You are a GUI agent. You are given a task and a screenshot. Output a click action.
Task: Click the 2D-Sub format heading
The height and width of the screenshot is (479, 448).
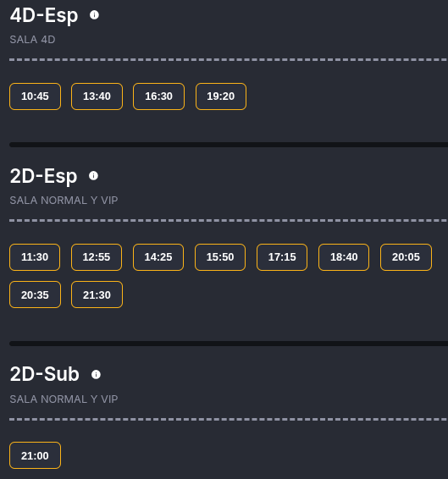pyautogui.click(x=45, y=374)
